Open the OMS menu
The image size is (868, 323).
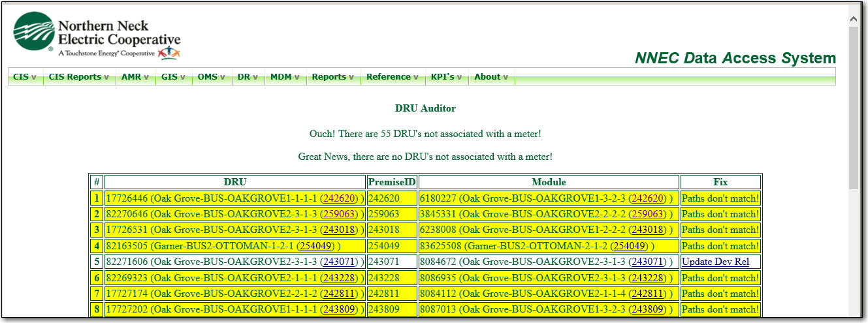pos(211,77)
